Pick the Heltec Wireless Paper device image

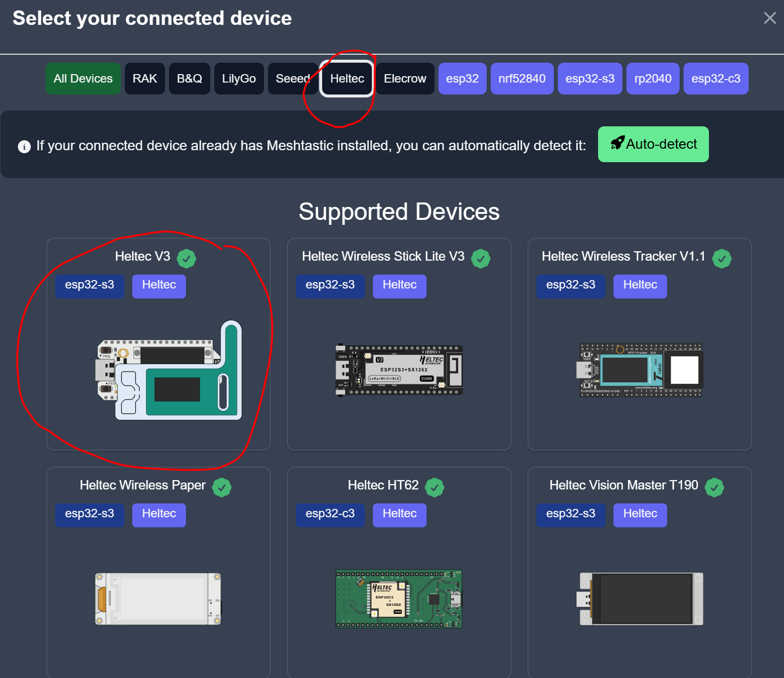click(158, 598)
